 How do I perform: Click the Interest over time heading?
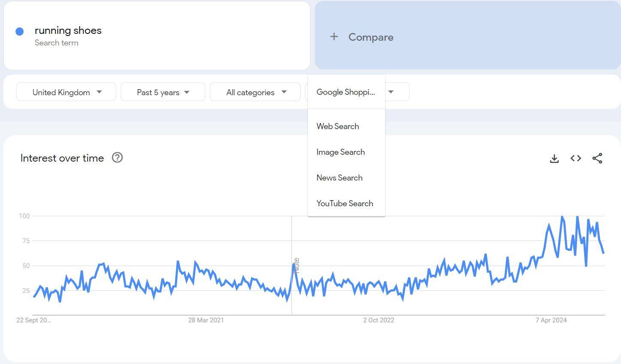[62, 158]
